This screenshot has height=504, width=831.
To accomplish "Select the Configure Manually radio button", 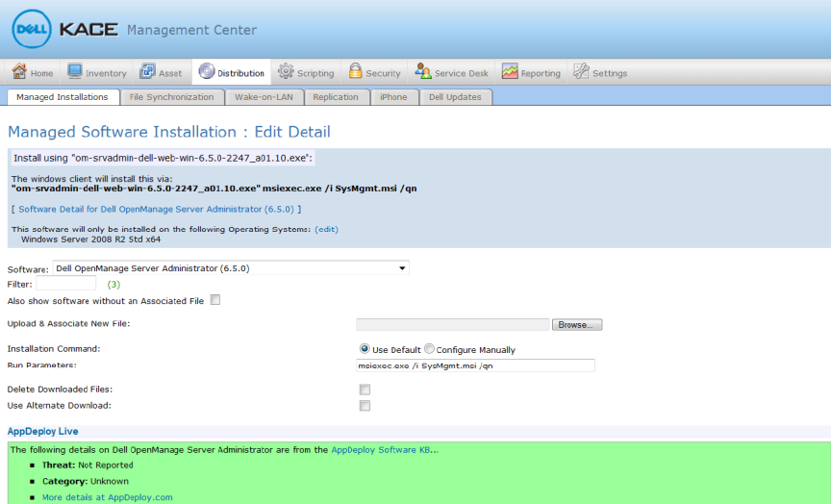I will [429, 349].
